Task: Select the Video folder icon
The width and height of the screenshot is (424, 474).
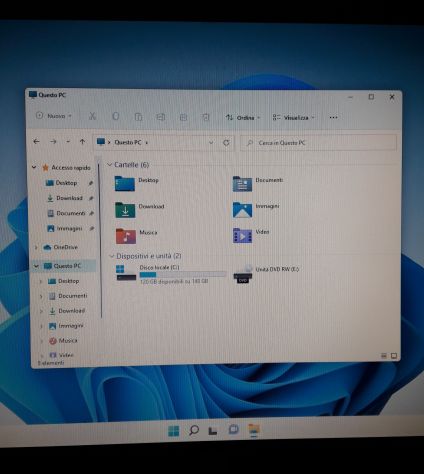Action: click(x=242, y=235)
